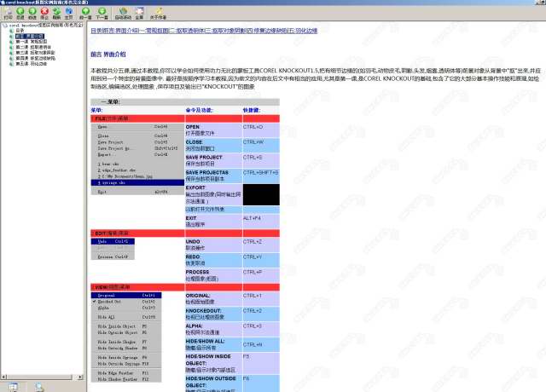Open the search tab icon below the tree
This screenshot has width=546, height=392.
(x=39, y=387)
